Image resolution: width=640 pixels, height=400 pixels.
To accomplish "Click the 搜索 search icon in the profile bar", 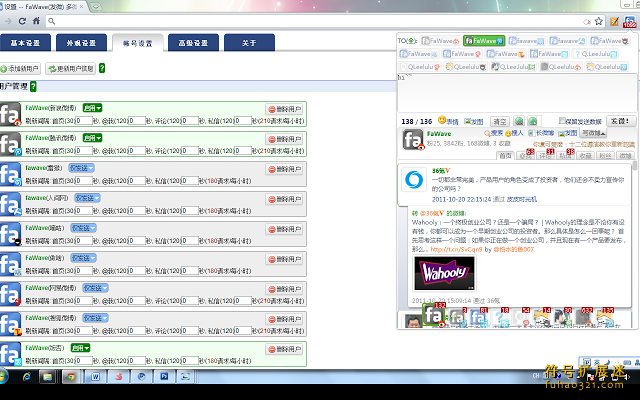I will click(493, 133).
